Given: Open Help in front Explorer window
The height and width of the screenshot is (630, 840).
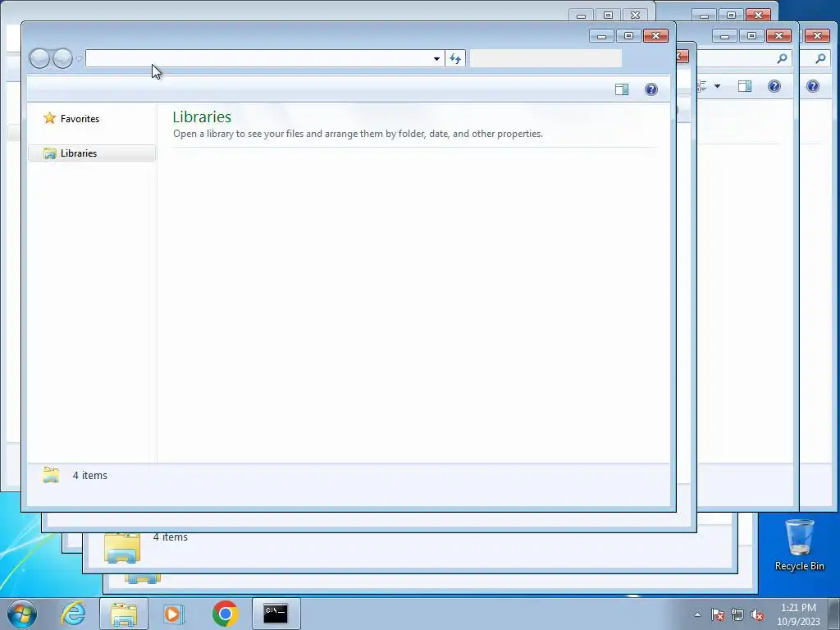Looking at the screenshot, I should coord(651,89).
